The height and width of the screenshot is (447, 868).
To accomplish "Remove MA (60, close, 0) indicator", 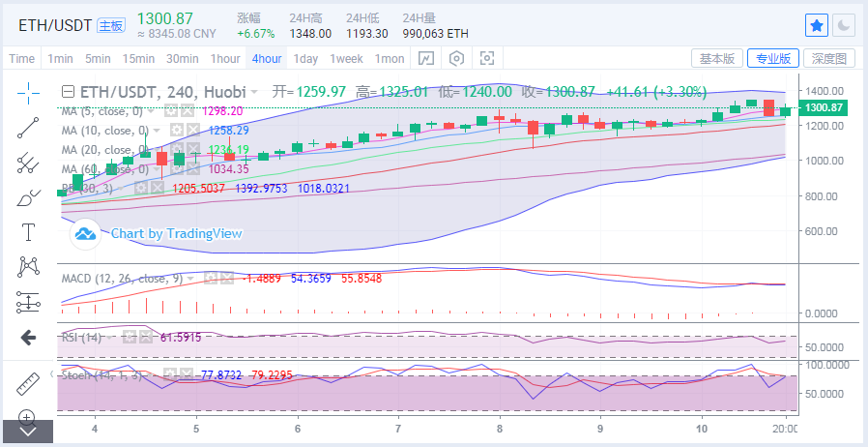I will (x=192, y=169).
